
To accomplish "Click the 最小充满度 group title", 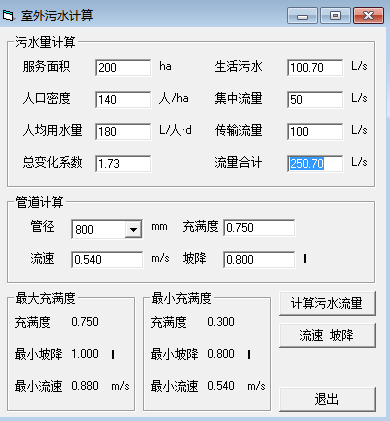I will tap(181, 298).
